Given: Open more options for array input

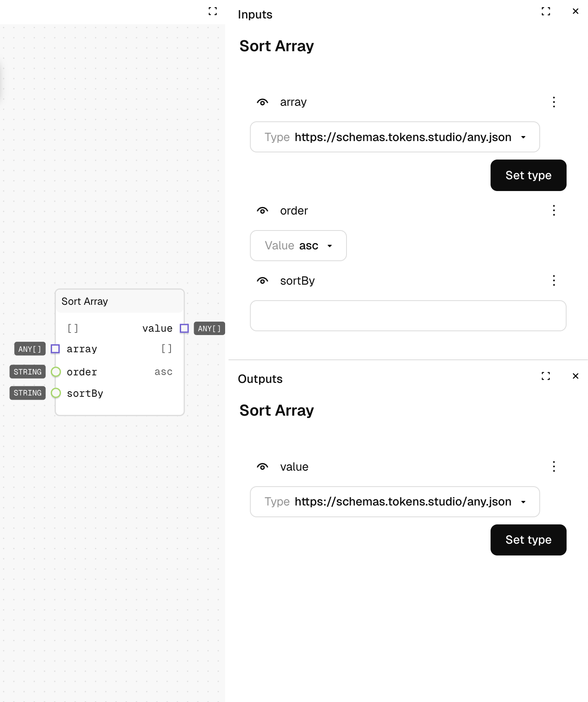Looking at the screenshot, I should click(554, 102).
